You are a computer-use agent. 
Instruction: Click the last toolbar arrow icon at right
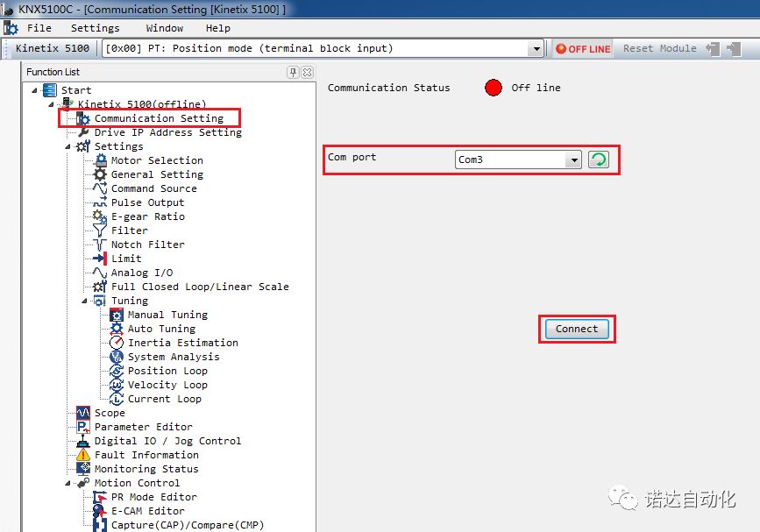coord(735,48)
